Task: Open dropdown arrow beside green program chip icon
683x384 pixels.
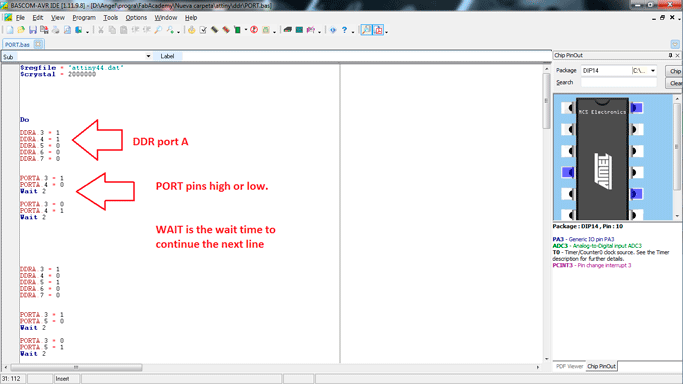Action: click(246, 30)
